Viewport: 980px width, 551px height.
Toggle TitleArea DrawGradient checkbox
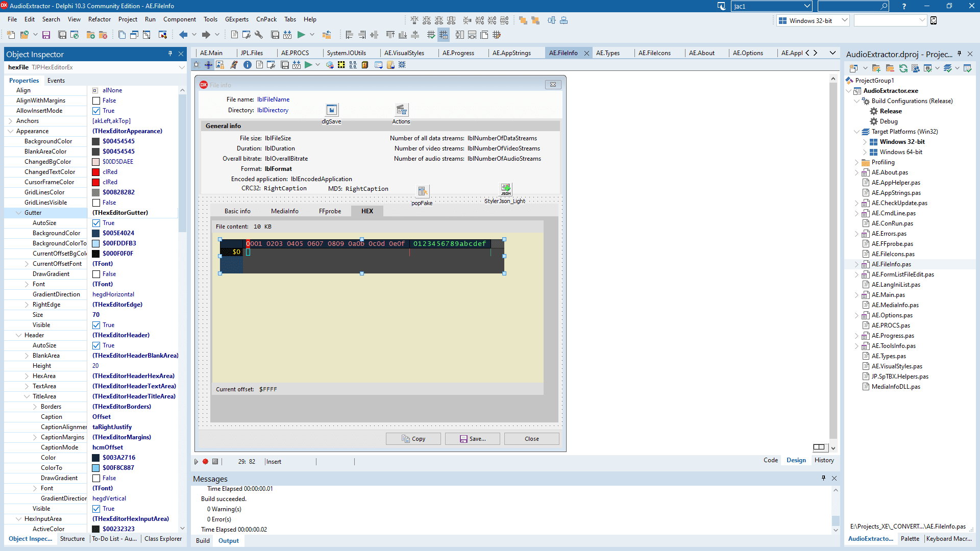click(x=96, y=479)
